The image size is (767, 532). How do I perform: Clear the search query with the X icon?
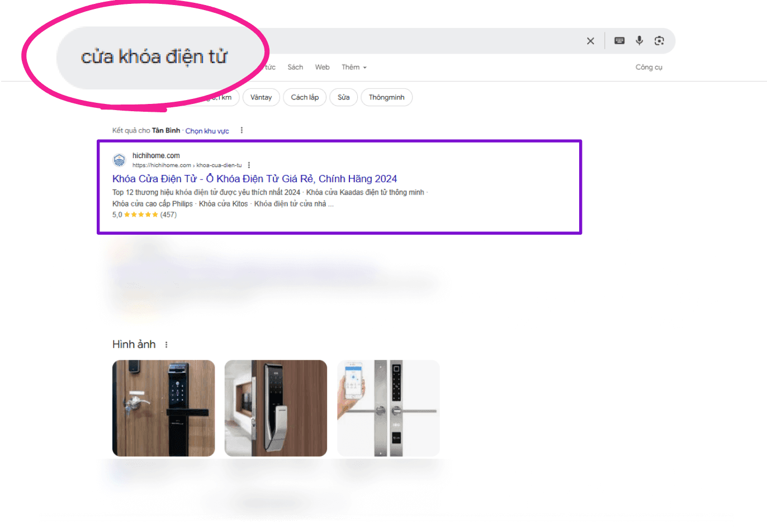590,41
